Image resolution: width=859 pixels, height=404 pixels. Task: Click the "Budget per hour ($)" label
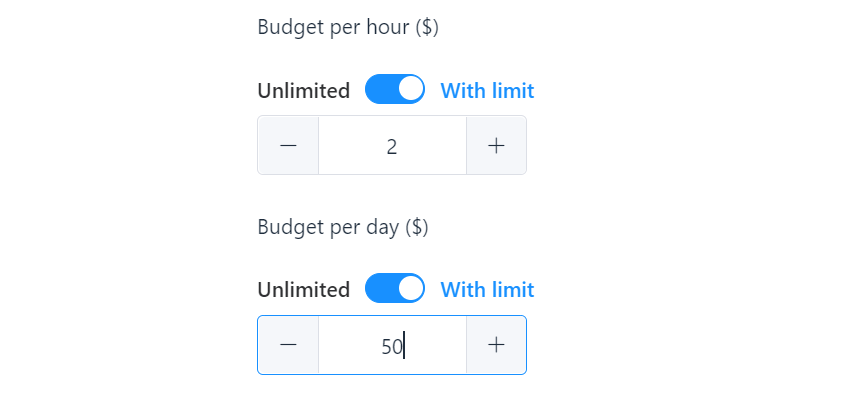click(x=348, y=27)
